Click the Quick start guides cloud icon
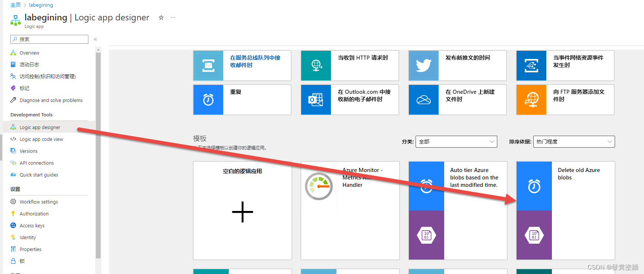The height and width of the screenshot is (274, 644). coord(13,175)
